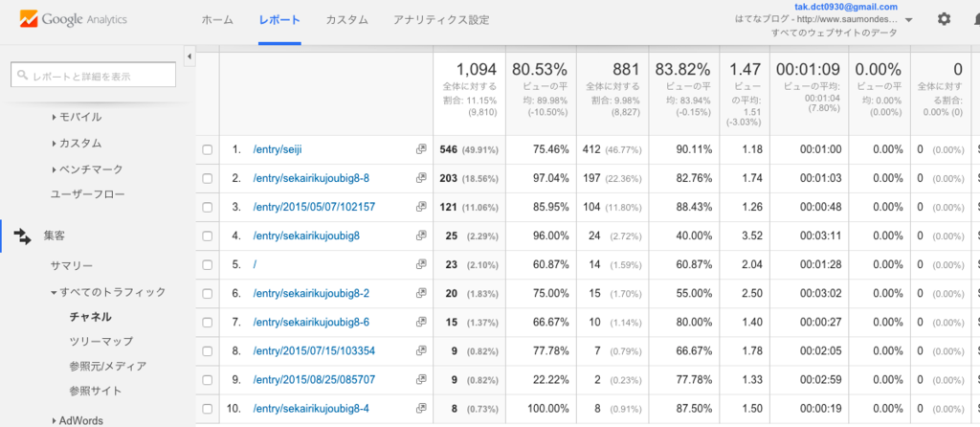Open /entry/sekairikujoubig8-4 external link icon
The width and height of the screenshot is (980, 427).
tap(421, 408)
